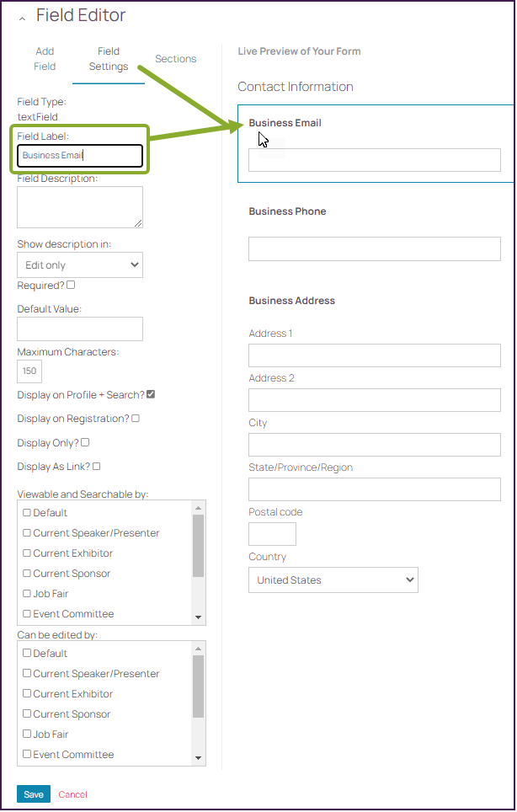Check Job Fair in Can be edited by list

coord(28,735)
